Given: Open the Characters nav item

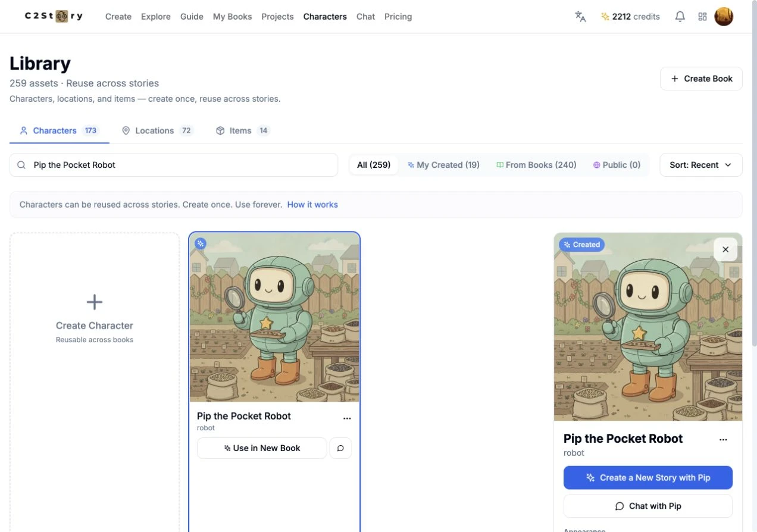Looking at the screenshot, I should (325, 17).
